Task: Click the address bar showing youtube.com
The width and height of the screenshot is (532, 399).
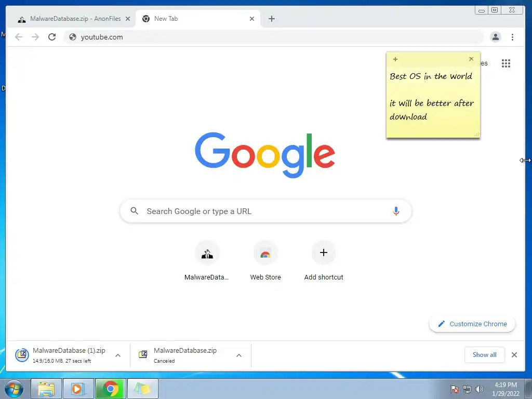Action: pyautogui.click(x=273, y=37)
